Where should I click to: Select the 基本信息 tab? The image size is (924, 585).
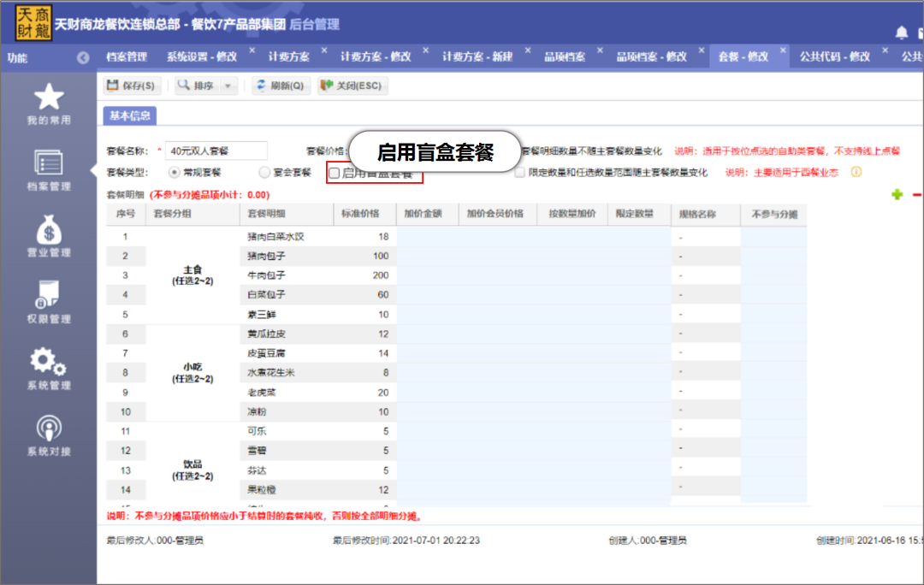[130, 116]
